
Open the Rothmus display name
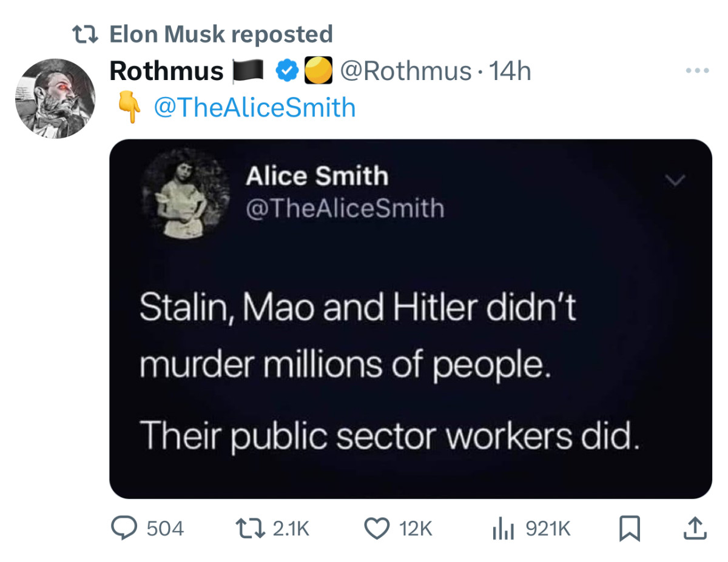point(167,72)
